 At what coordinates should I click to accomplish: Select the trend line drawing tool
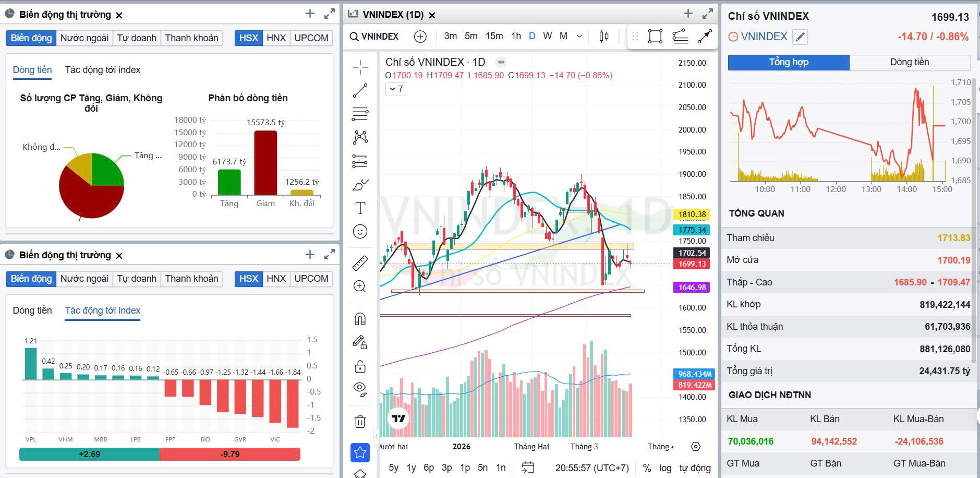tap(360, 90)
